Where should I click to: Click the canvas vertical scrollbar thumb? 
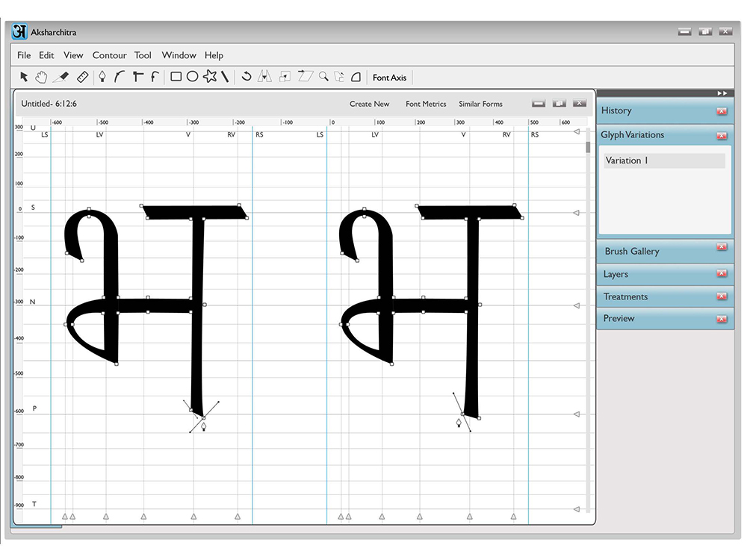588,147
